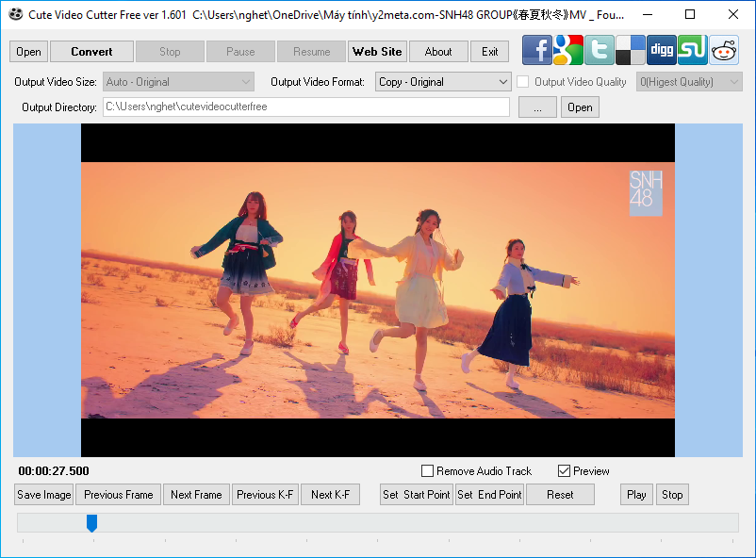This screenshot has width=756, height=558.
Task: Click the Google share icon
Action: point(567,50)
